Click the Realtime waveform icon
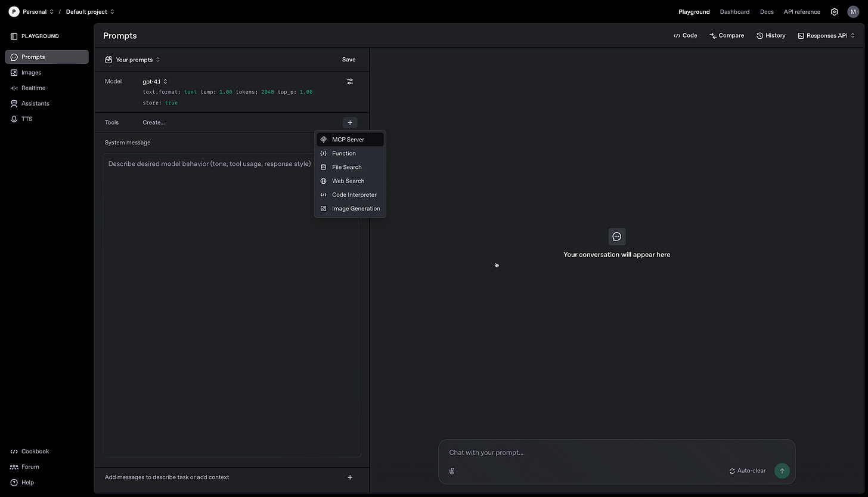Screen dimensions: 868x497 [x=14, y=88]
